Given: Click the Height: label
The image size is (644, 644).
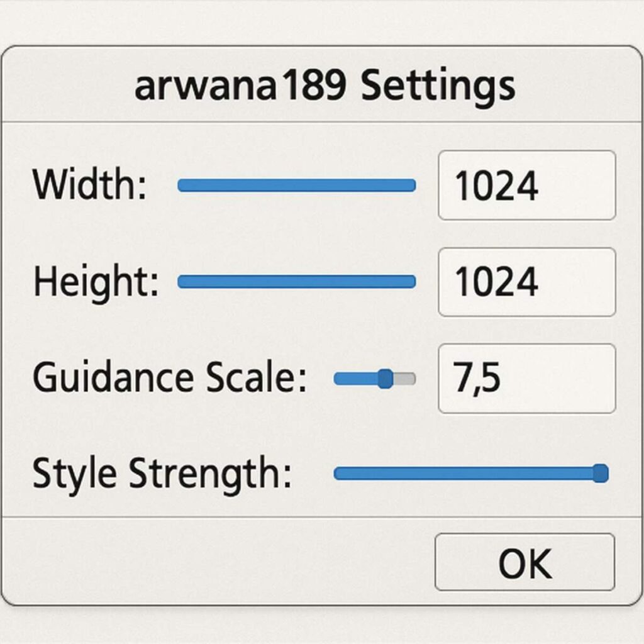Looking at the screenshot, I should tap(96, 282).
